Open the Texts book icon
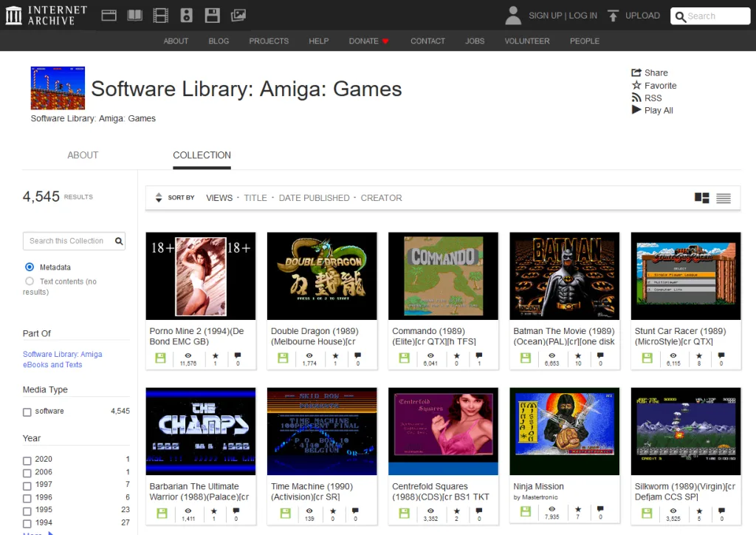This screenshot has height=535, width=756. click(134, 16)
